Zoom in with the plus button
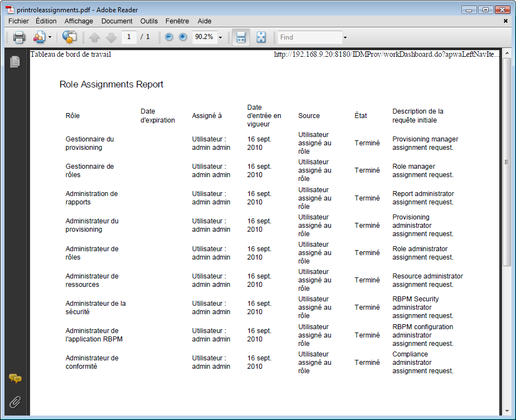 tap(183, 37)
